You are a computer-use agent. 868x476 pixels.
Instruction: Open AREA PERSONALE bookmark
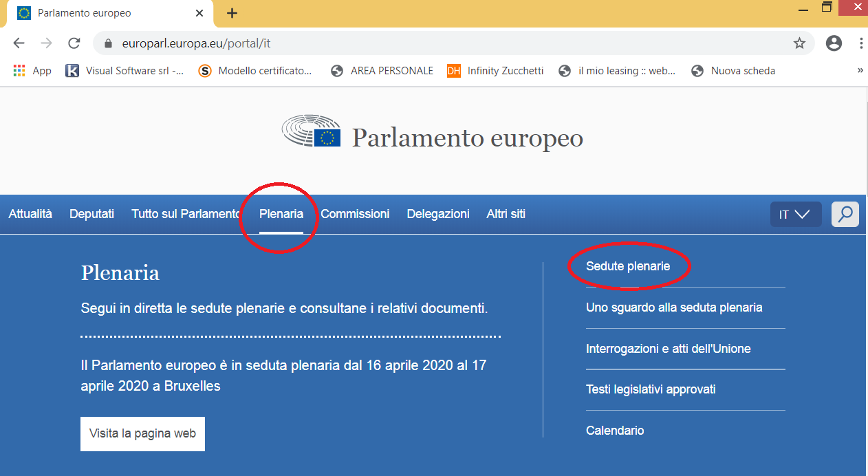(x=382, y=71)
